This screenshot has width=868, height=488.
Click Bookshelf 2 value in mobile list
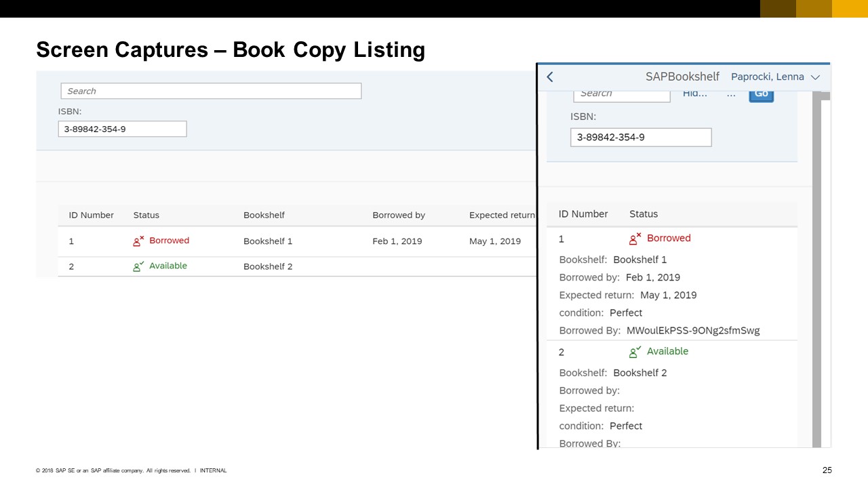tap(640, 373)
